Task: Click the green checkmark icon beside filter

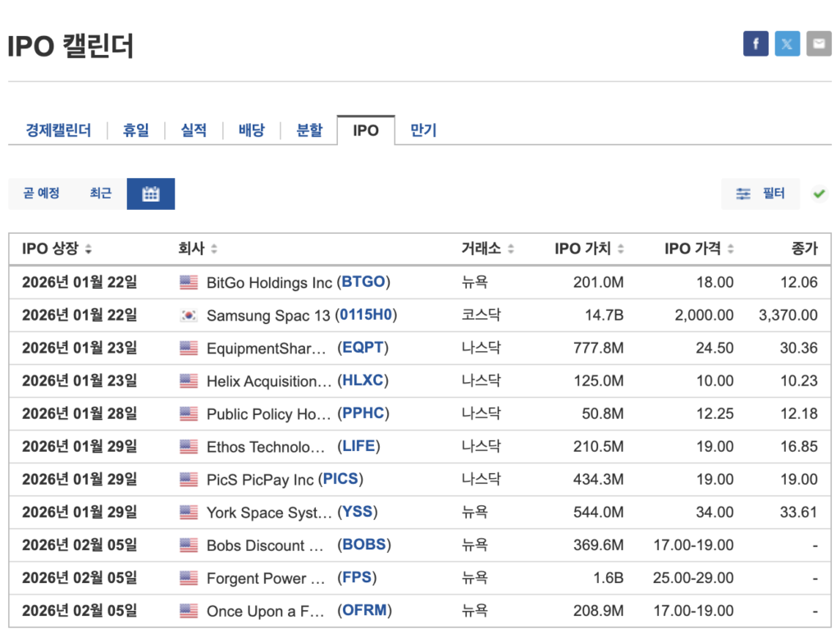Action: click(819, 194)
